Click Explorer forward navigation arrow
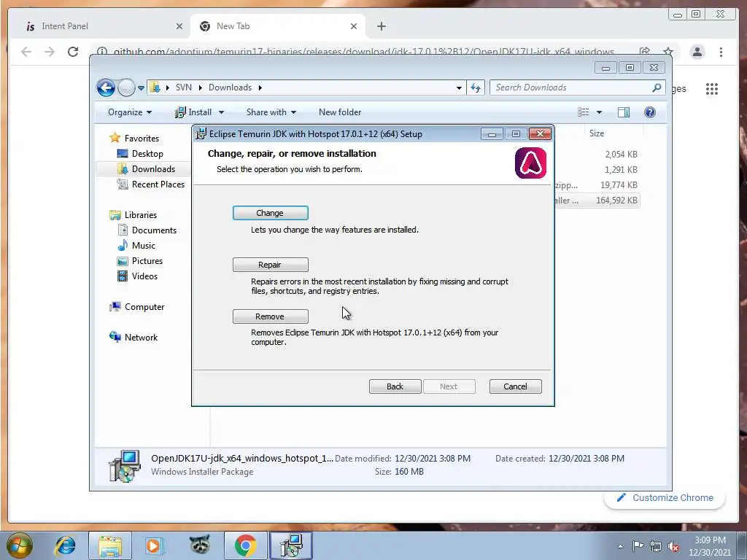Screen dimensions: 747x560 tap(126, 87)
